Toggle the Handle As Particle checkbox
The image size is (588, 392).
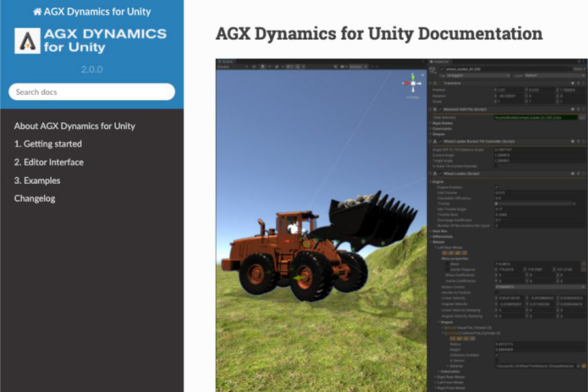pyautogui.click(x=497, y=293)
